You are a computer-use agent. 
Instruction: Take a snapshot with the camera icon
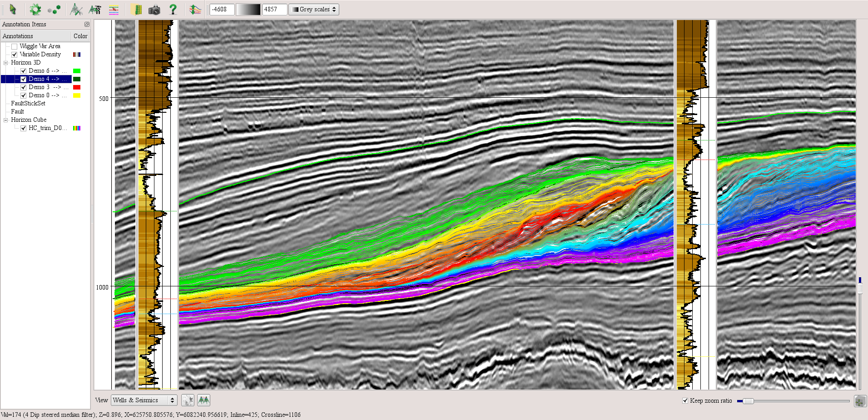(x=154, y=9)
